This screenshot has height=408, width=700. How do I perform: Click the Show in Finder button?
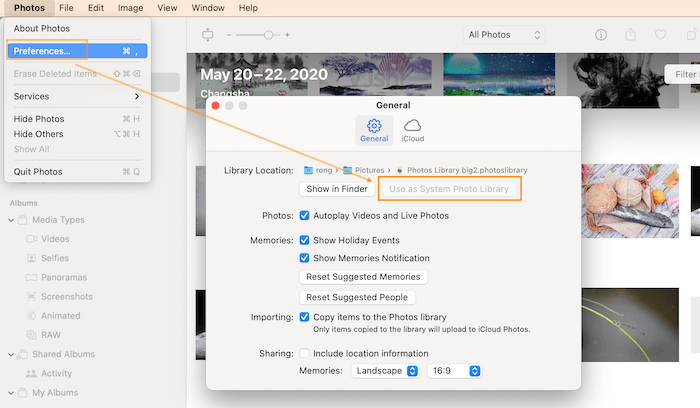tap(337, 189)
